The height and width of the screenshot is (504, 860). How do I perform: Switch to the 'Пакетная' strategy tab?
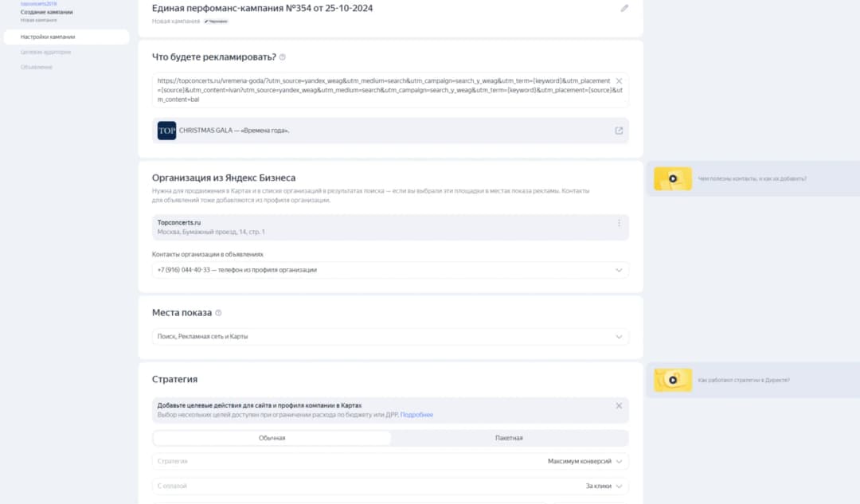pos(509,438)
